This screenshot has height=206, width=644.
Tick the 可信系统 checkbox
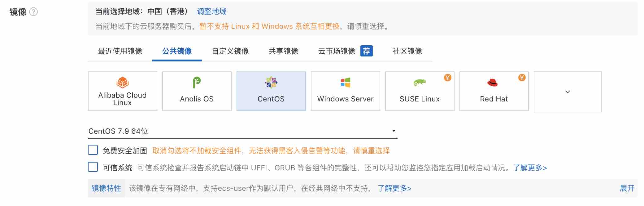tap(93, 167)
